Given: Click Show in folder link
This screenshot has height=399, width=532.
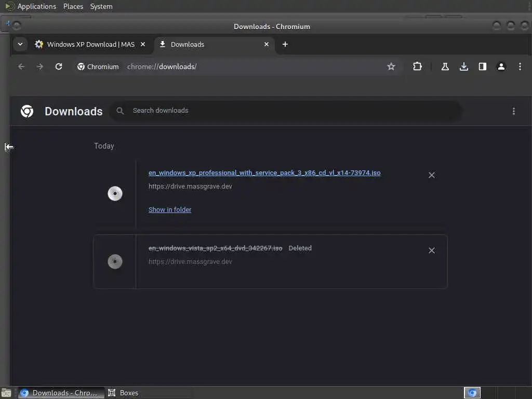Looking at the screenshot, I should [x=170, y=210].
